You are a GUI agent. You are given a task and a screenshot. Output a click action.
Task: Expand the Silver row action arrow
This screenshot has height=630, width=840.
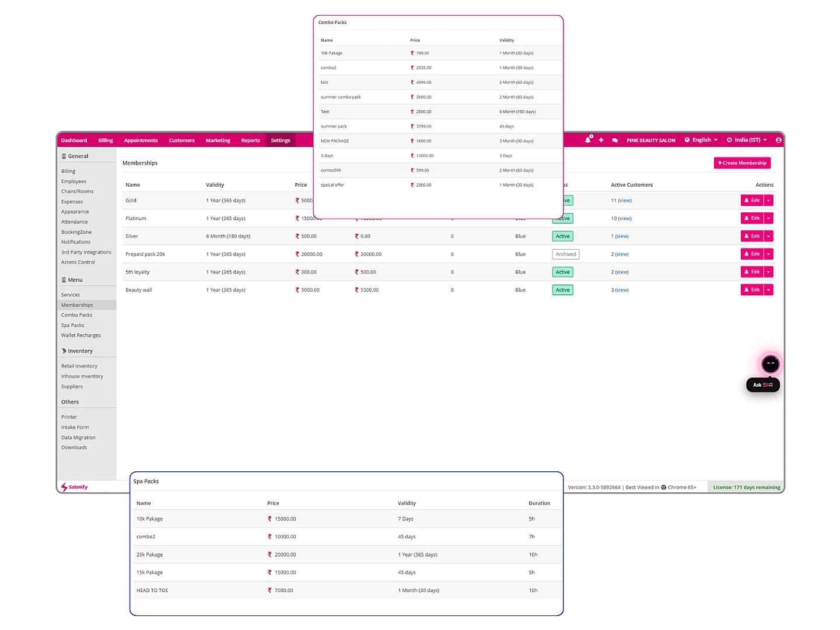[769, 236]
